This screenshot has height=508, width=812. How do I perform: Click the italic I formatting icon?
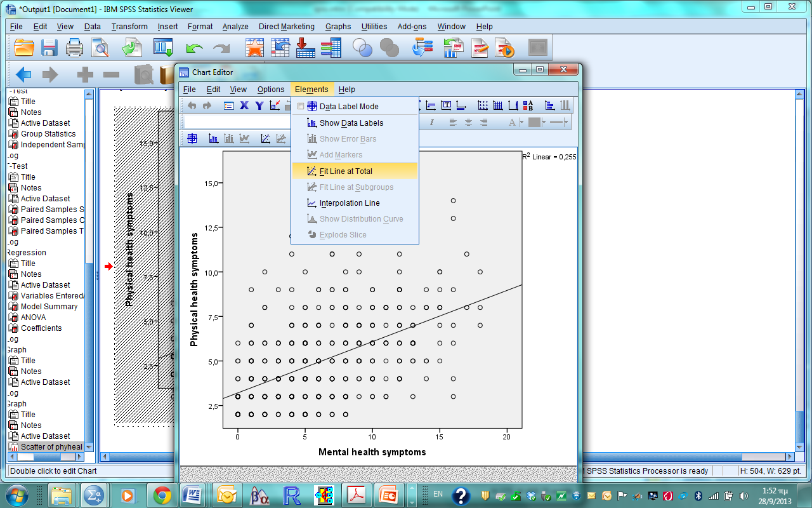tap(432, 123)
